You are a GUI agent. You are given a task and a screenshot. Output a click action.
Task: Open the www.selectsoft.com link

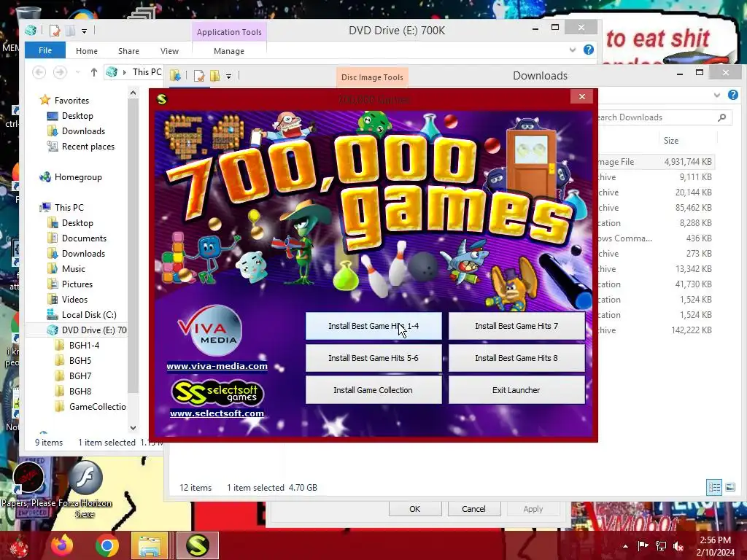[x=217, y=413]
